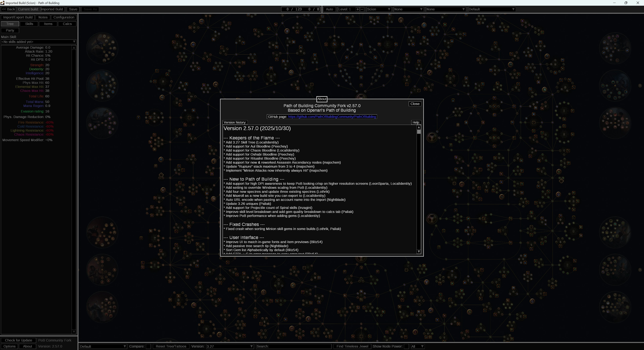Click the tree Search input field

(x=294, y=346)
